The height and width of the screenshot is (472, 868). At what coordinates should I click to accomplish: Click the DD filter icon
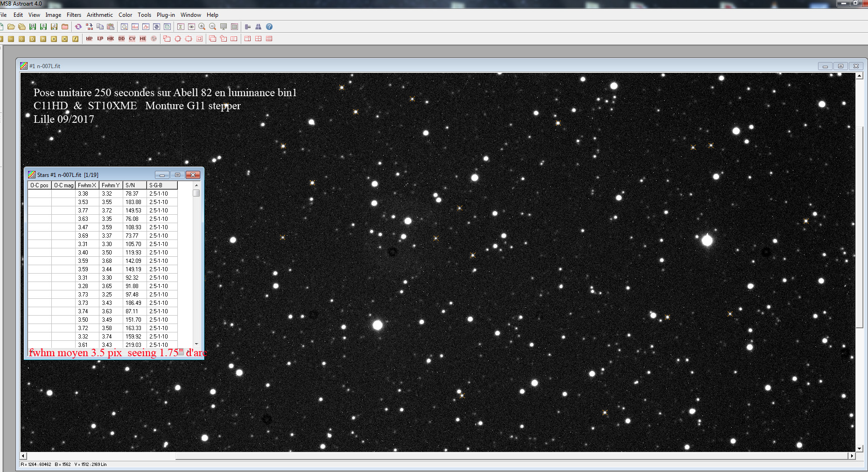coord(121,39)
